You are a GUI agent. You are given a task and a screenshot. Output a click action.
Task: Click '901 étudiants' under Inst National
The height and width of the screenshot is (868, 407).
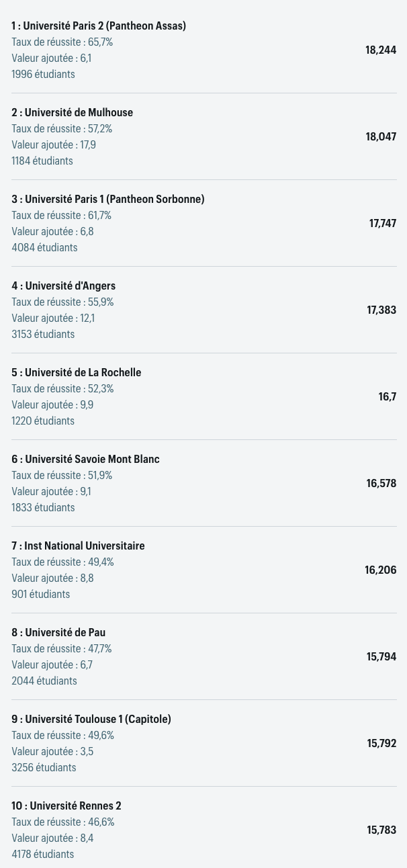pos(40,595)
